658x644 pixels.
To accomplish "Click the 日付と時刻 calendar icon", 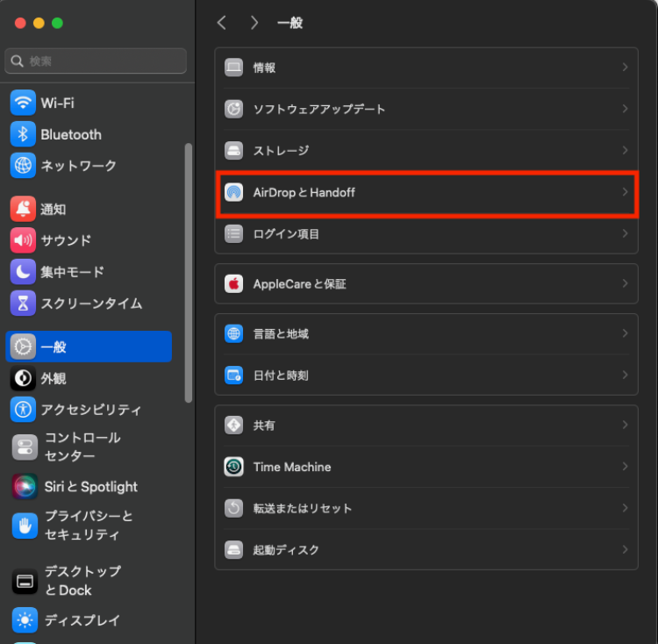I will (x=233, y=375).
